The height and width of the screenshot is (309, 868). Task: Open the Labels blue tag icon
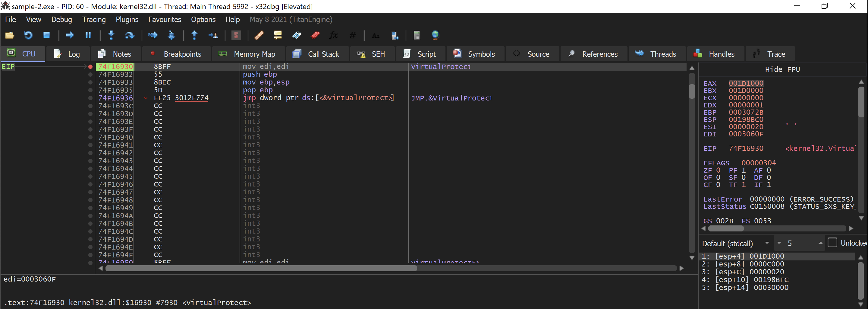(x=297, y=35)
